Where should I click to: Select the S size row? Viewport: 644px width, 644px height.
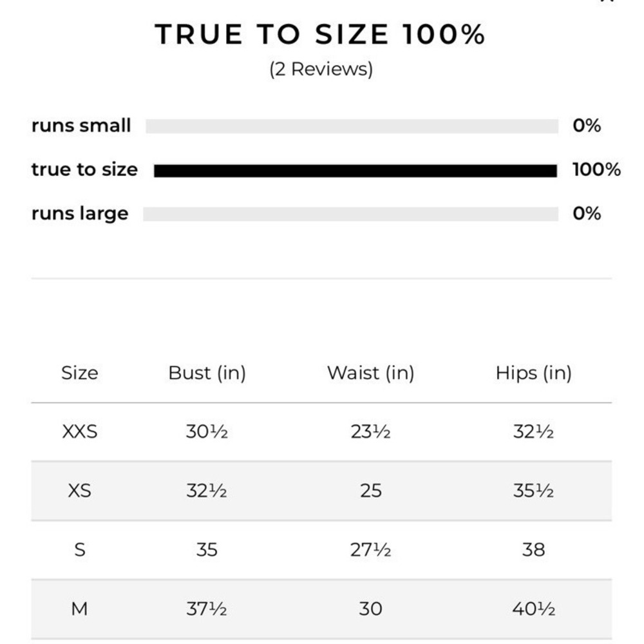point(321,550)
